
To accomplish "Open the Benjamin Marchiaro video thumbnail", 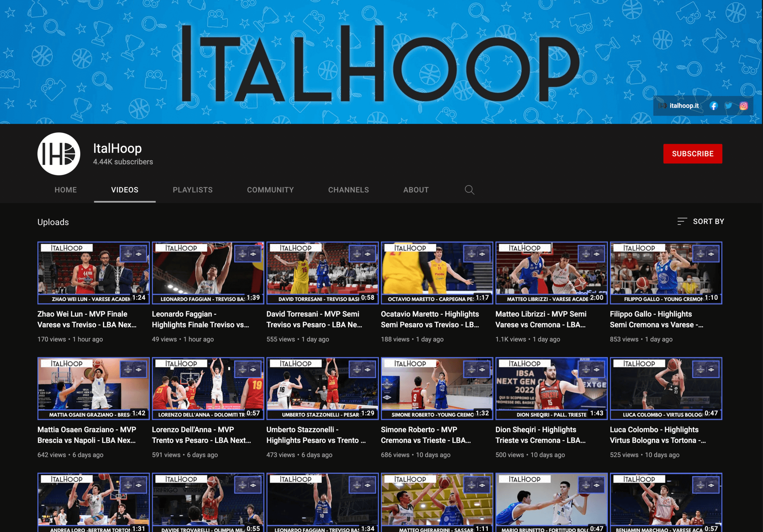I will (x=666, y=502).
